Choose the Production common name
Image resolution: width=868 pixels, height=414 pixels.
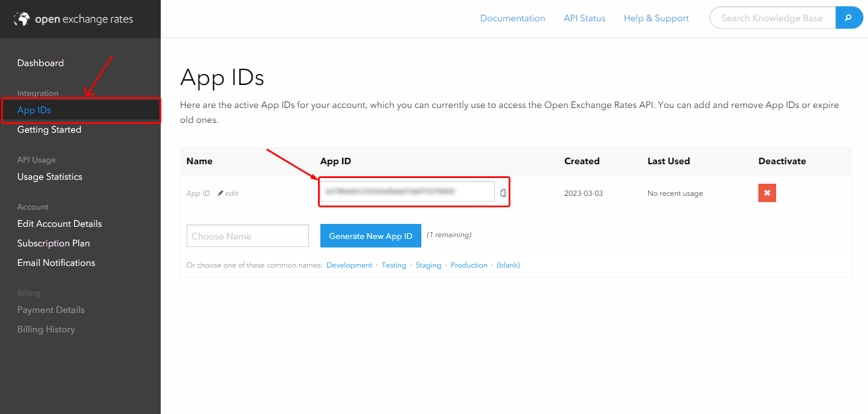click(x=469, y=265)
